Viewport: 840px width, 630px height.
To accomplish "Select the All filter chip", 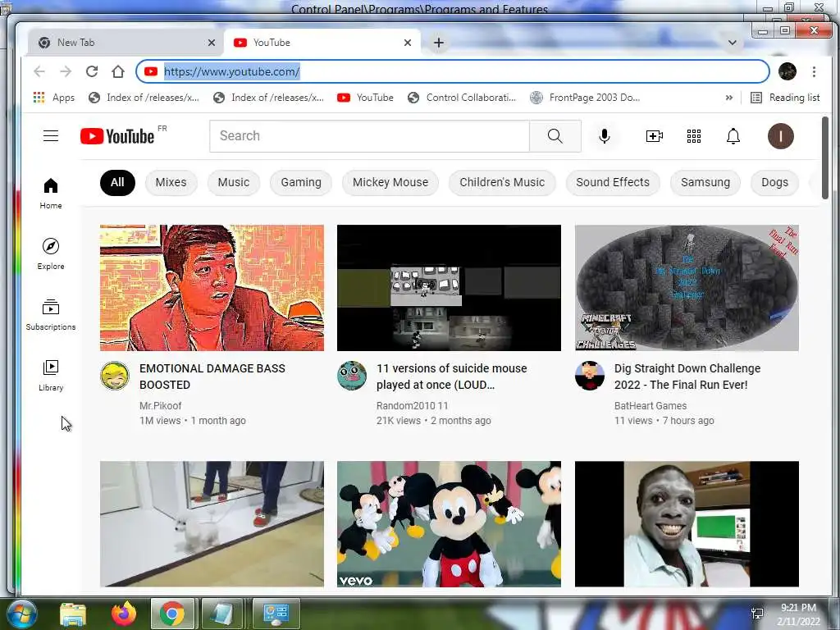I will tap(117, 182).
